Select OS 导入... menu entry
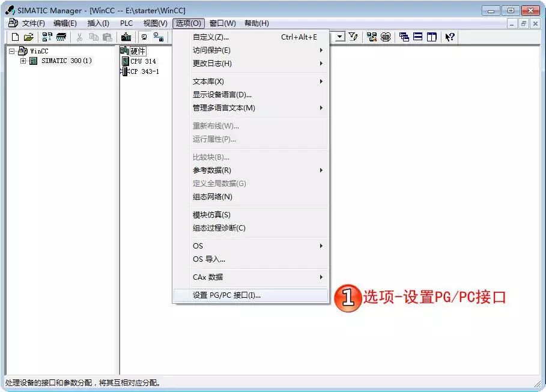Viewport: 546px width, 392px height. (x=250, y=259)
